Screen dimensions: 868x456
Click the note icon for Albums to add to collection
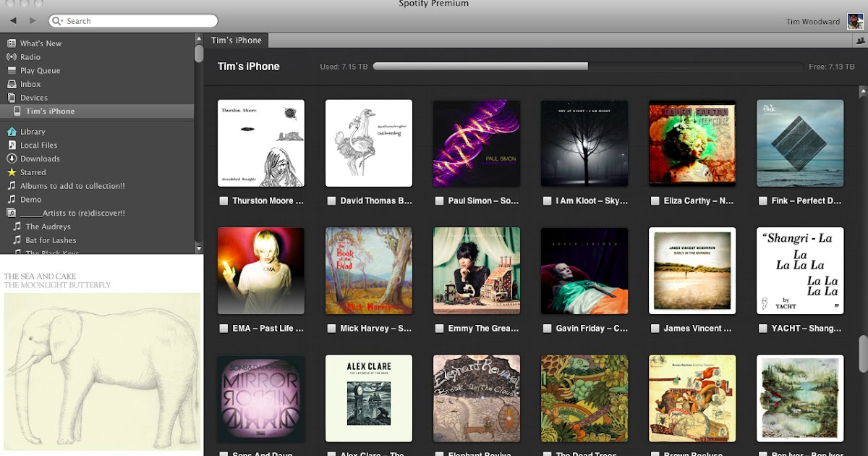point(12,186)
